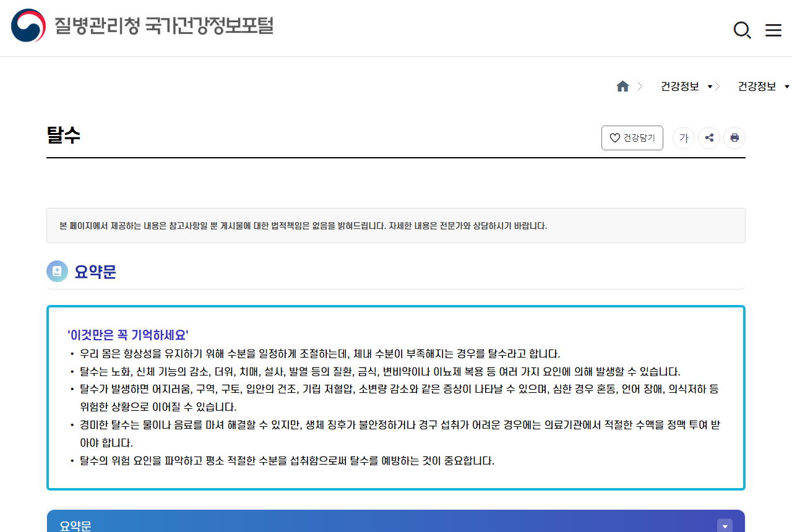Go to home via breadcrumb house icon

[x=622, y=87]
